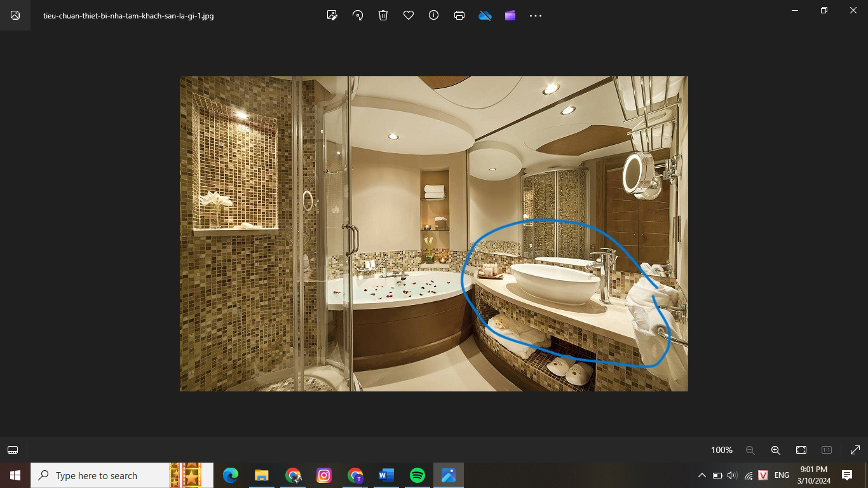Open Clipchamp video editor icon
Screen dimensions: 868x488
[x=510, y=15]
